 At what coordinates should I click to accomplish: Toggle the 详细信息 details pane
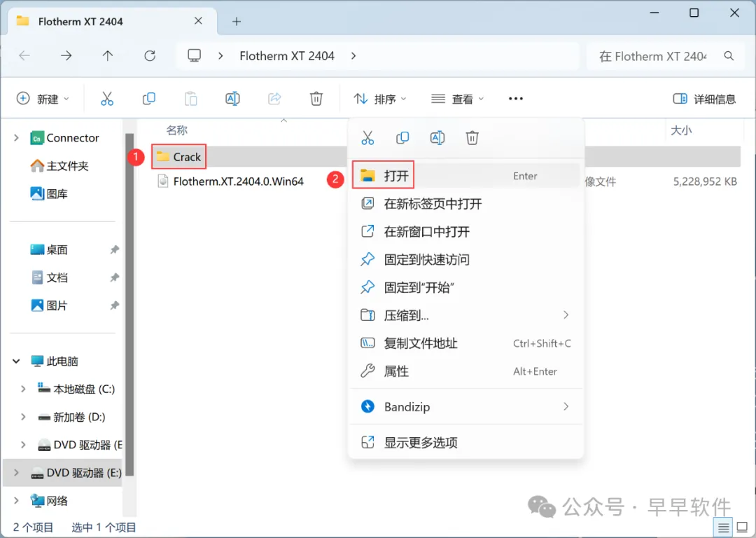(x=704, y=99)
